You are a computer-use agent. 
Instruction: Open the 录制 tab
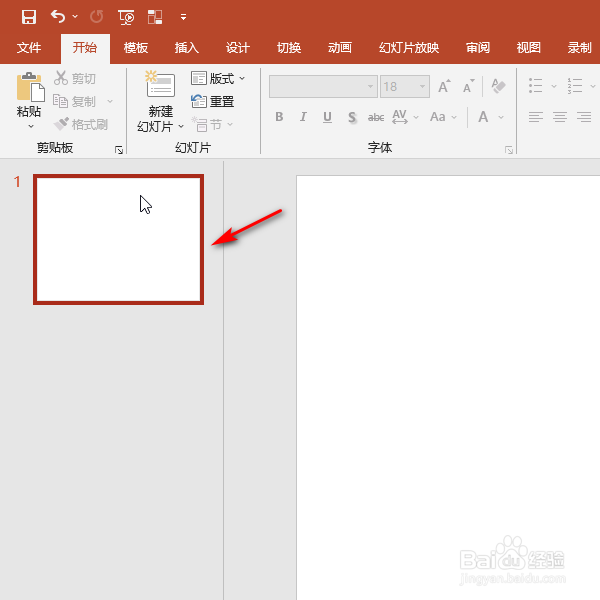point(580,48)
